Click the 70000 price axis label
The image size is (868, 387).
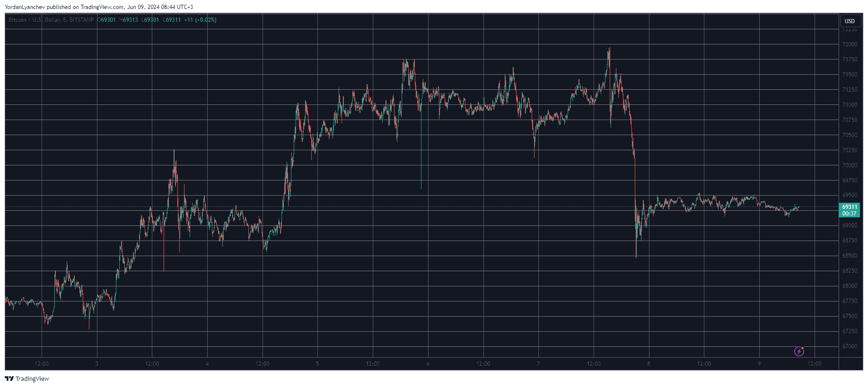pyautogui.click(x=850, y=165)
